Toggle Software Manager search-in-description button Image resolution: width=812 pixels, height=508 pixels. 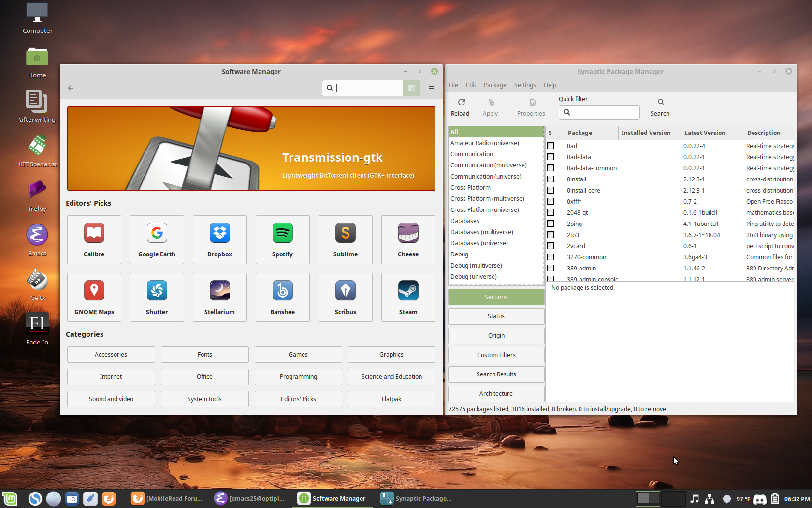(x=411, y=88)
